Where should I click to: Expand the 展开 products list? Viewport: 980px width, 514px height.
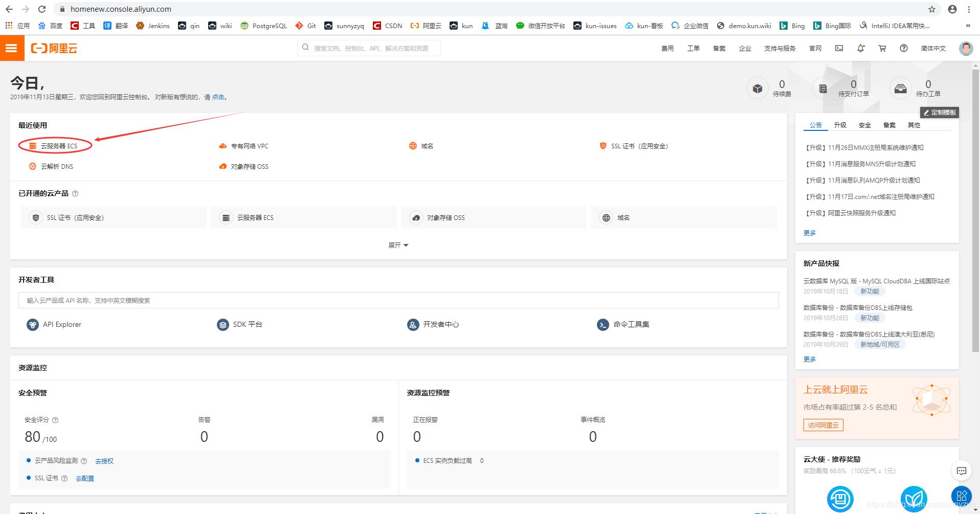(x=398, y=245)
